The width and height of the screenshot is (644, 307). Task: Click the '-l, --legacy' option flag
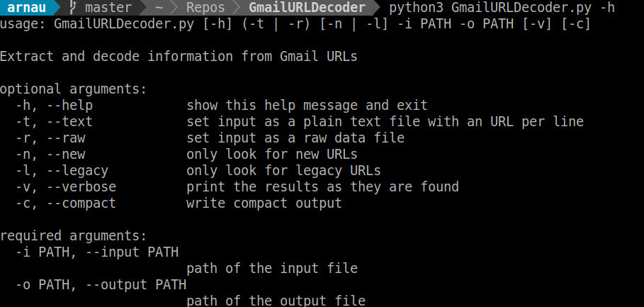(62, 171)
